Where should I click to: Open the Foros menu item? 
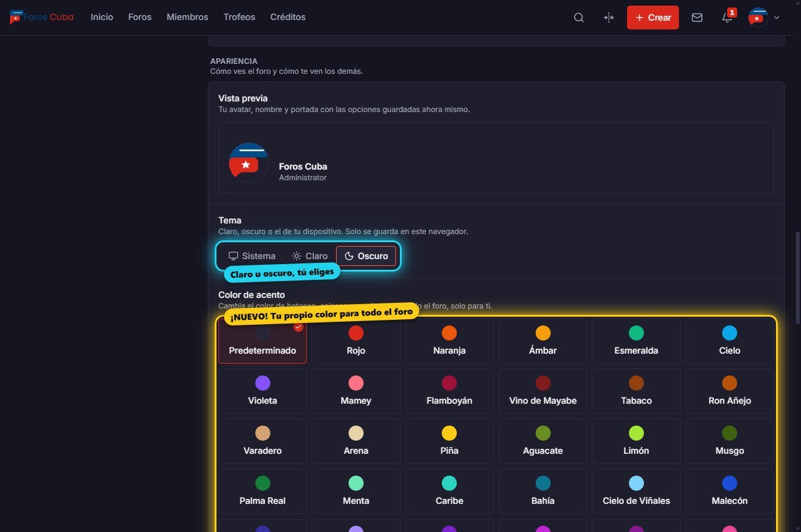coord(140,17)
